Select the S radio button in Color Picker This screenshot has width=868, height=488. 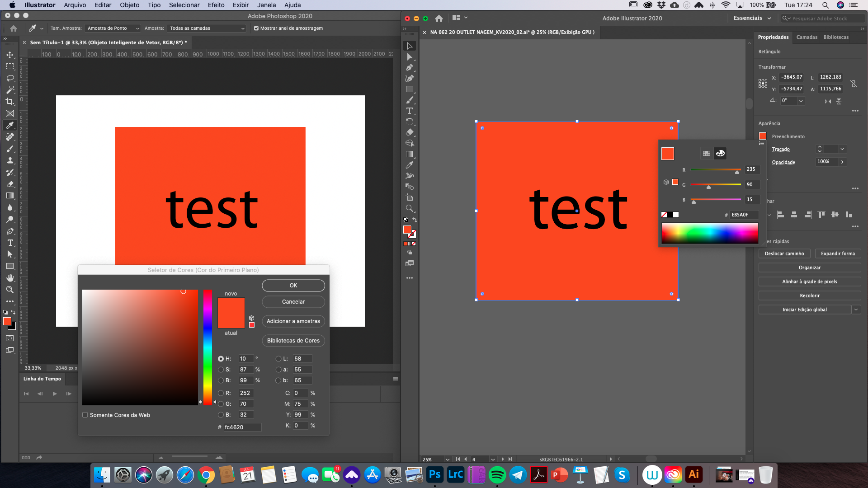[x=222, y=370]
